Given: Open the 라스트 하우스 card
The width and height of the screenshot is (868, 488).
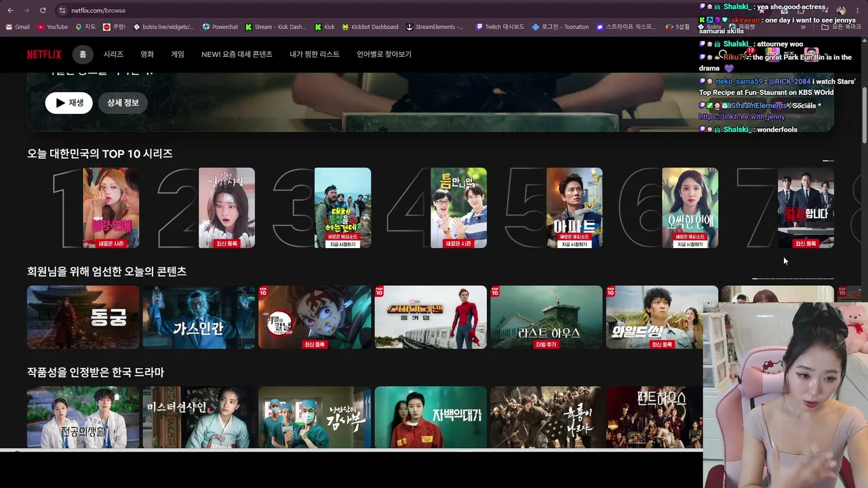Looking at the screenshot, I should pyautogui.click(x=546, y=317).
